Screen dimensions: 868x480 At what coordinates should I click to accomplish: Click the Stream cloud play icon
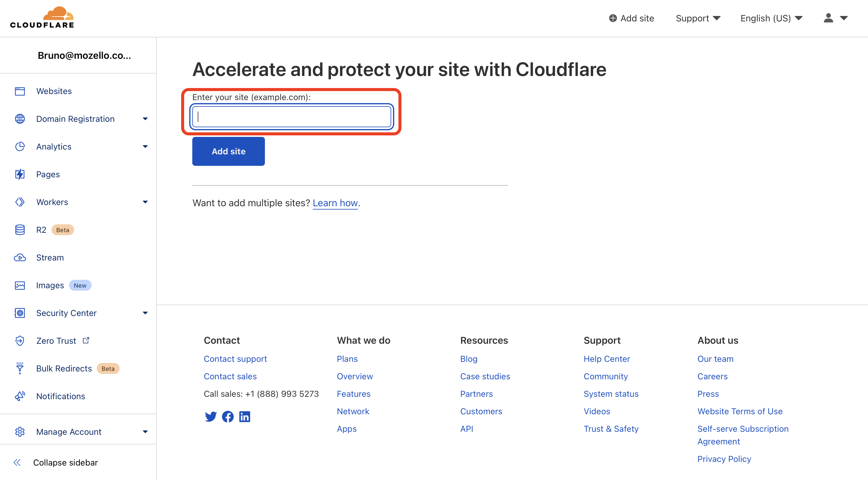coord(20,257)
